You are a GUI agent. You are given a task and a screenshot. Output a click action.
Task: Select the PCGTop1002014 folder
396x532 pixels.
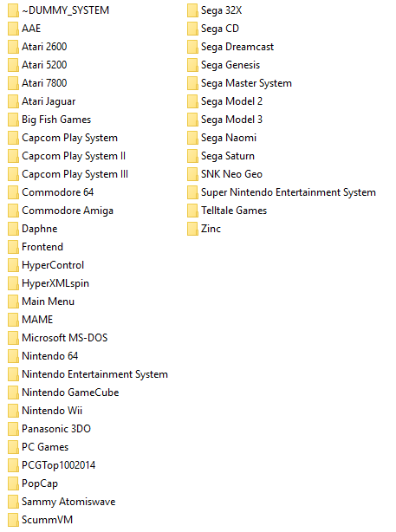[52, 465]
